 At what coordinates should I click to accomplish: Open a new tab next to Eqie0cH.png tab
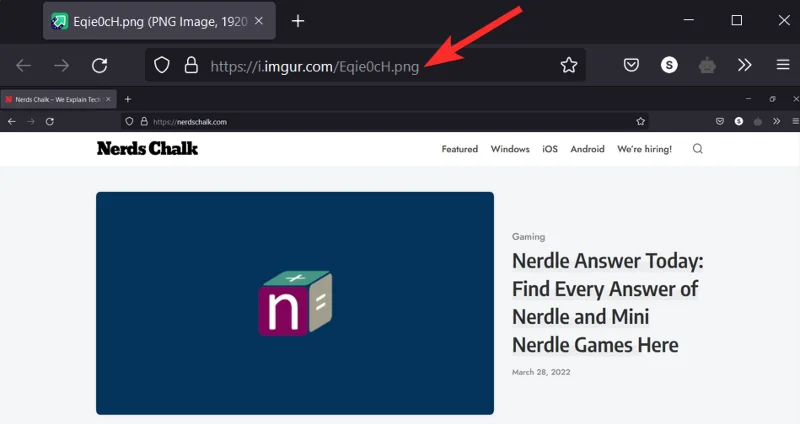point(298,21)
